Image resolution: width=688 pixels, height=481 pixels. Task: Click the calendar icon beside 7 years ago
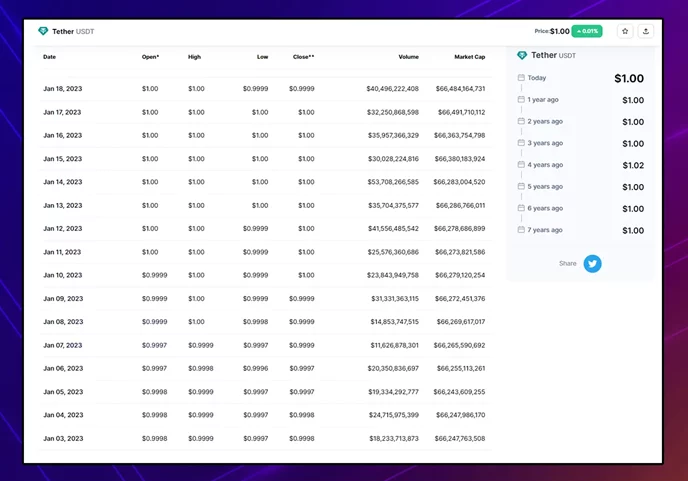point(521,230)
